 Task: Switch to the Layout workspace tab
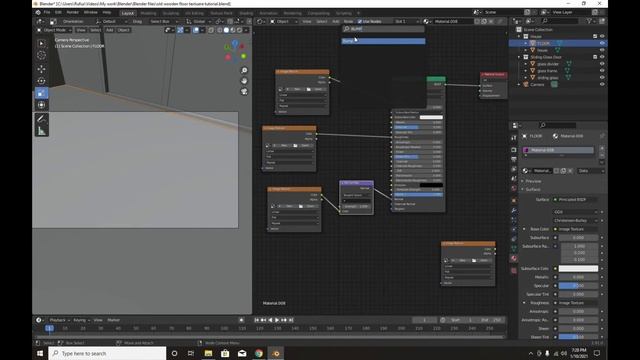click(128, 13)
